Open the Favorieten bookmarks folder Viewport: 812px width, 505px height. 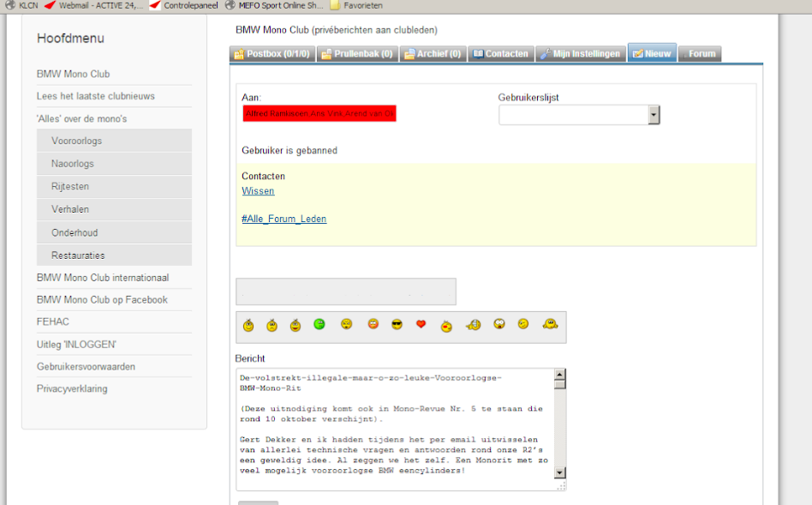pyautogui.click(x=357, y=5)
